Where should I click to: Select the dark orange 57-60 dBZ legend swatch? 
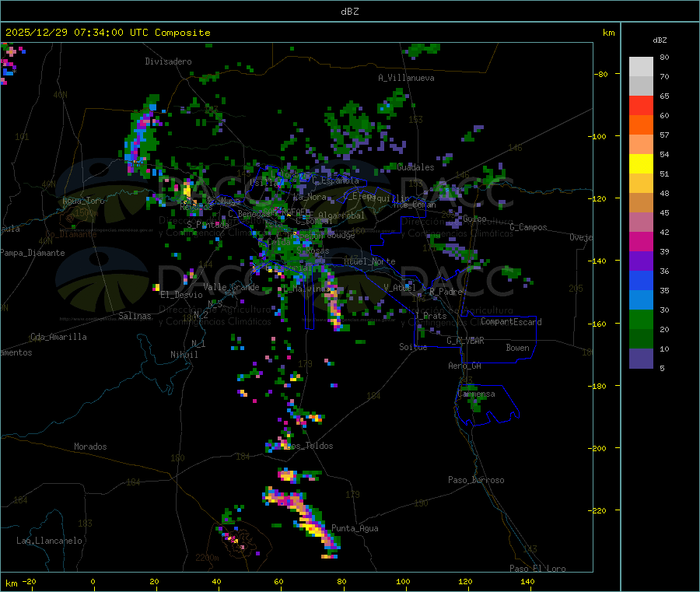point(641,125)
